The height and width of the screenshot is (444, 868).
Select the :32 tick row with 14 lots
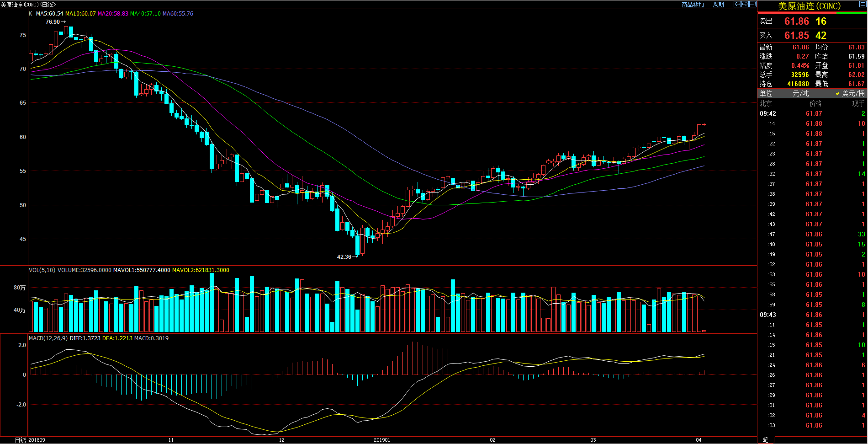pyautogui.click(x=812, y=174)
